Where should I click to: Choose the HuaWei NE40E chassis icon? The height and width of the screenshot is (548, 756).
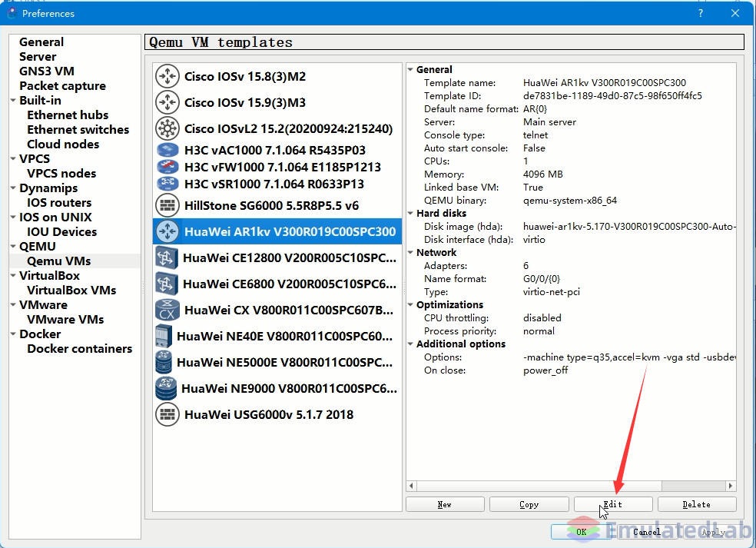pos(164,336)
